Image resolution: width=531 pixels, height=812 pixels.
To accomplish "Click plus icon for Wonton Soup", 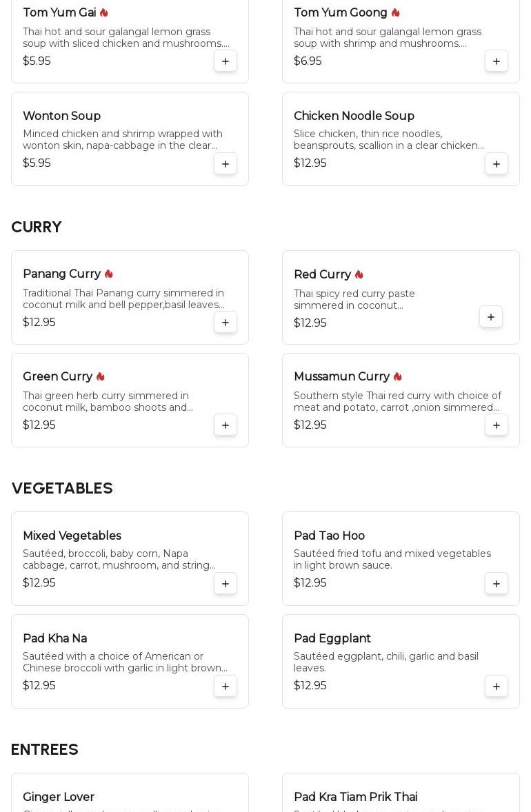I will click(226, 163).
